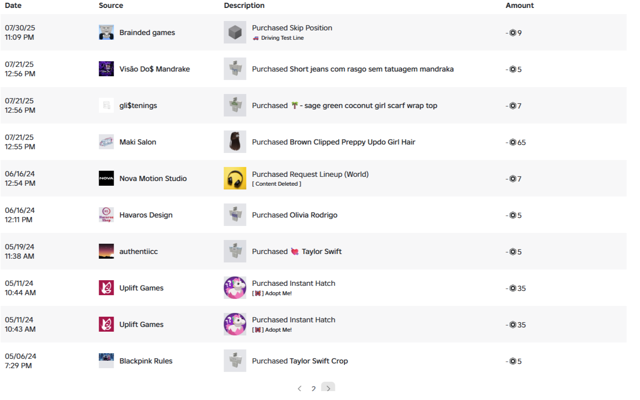Click the authentiicc sunset avatar icon
This screenshot has height=400, width=640.
[106, 251]
